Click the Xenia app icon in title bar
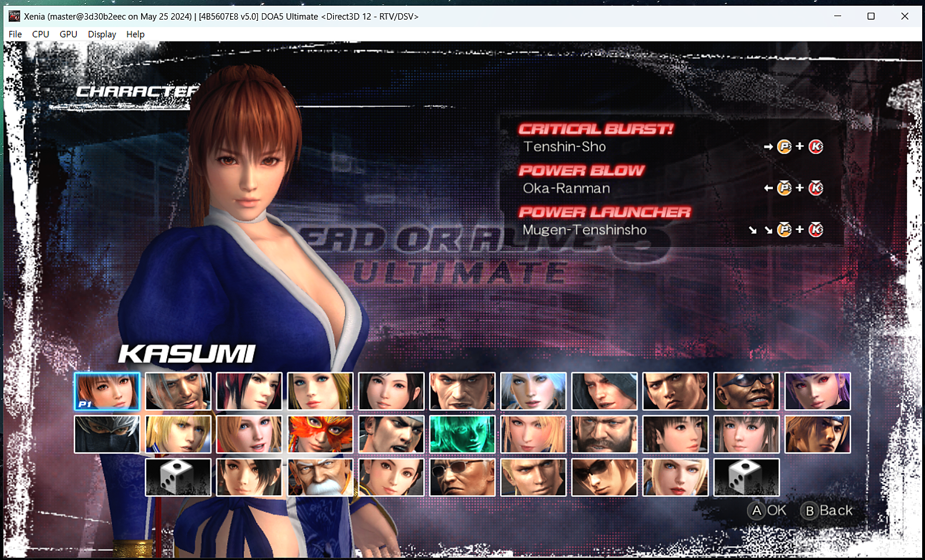This screenshot has height=560, width=925. 14,16
